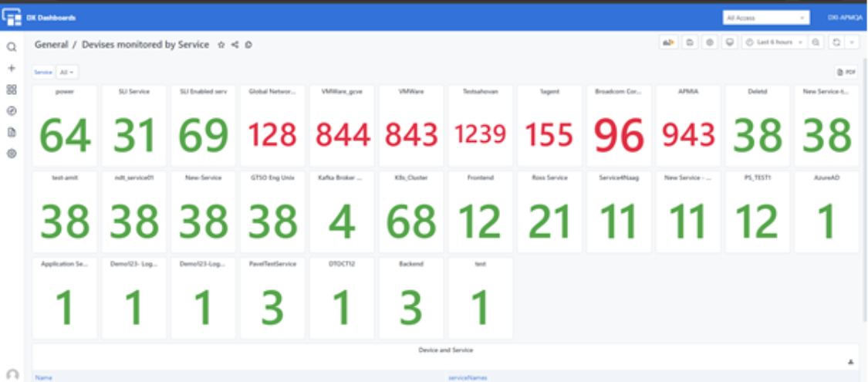
Task: Open the All Access dropdown
Action: pyautogui.click(x=766, y=18)
